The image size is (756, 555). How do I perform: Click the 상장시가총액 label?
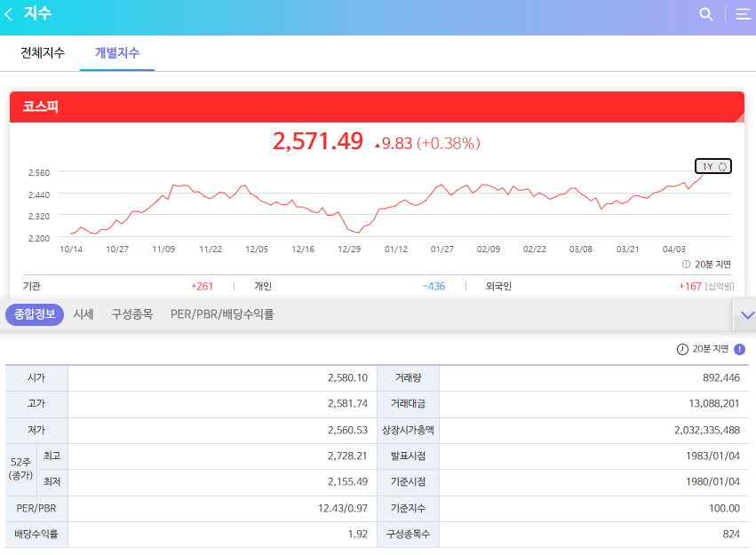408,430
